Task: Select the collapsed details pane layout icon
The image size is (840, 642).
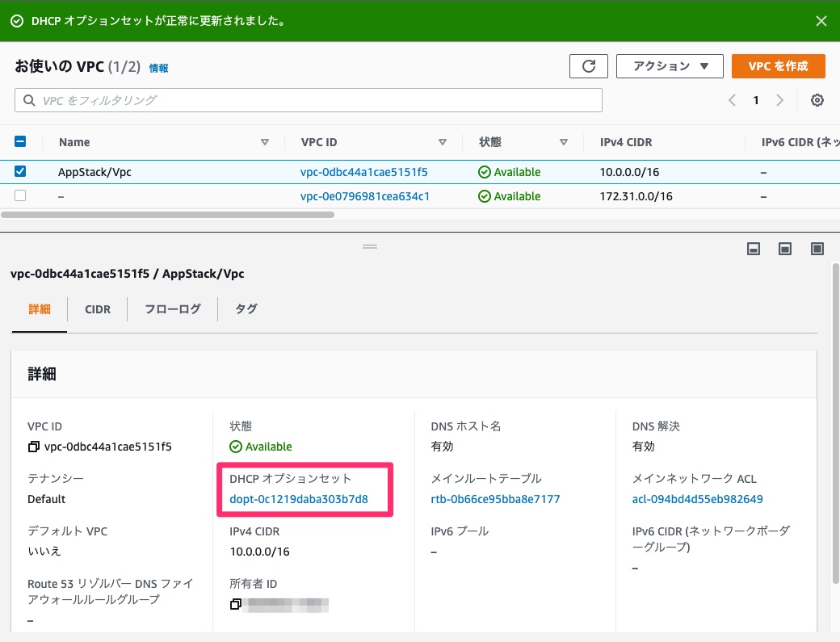Action: pos(753,249)
